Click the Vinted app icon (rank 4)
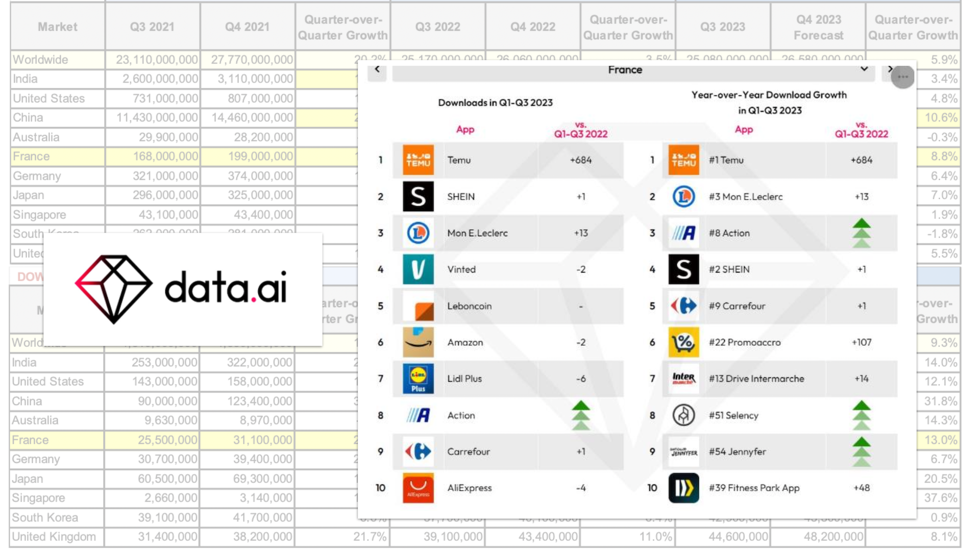This screenshot has height=551, width=980. pos(415,268)
